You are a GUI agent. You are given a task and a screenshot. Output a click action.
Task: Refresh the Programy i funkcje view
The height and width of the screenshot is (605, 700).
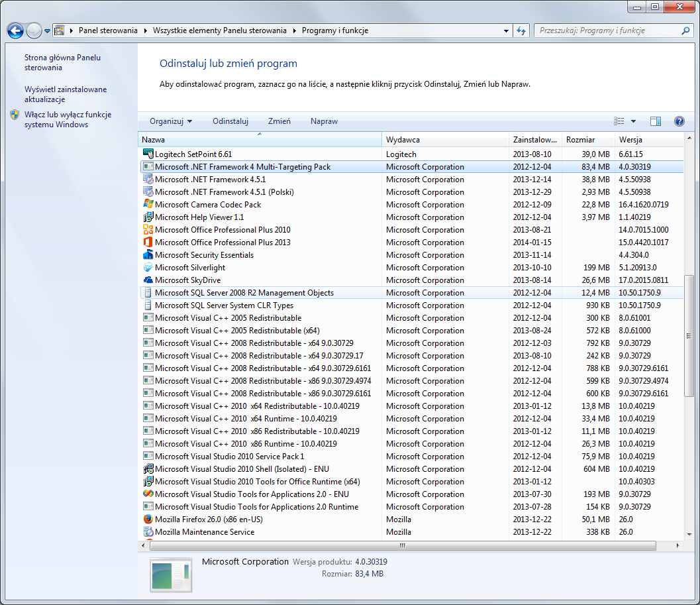click(521, 31)
